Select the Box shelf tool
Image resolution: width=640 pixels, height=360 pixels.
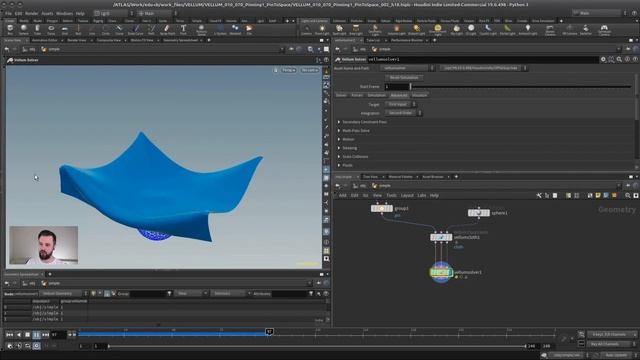pos(10,29)
